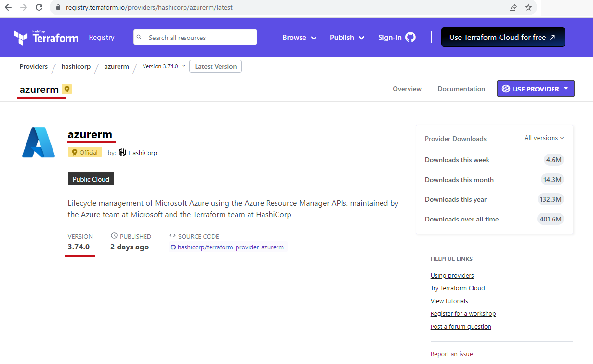Viewport: 593px width, 364px height.
Task: Open the View tutorials link
Action: (449, 301)
